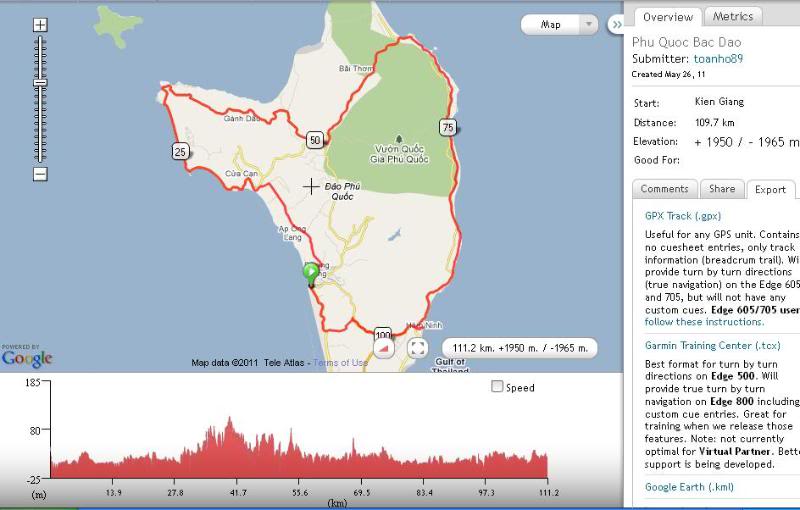Adjust the map zoom slider handle

coord(40,83)
